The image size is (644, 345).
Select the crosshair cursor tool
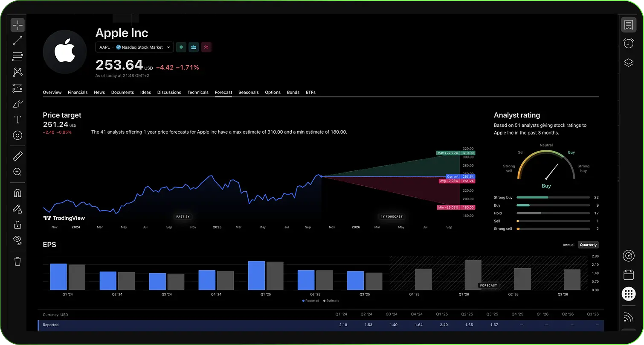point(17,26)
